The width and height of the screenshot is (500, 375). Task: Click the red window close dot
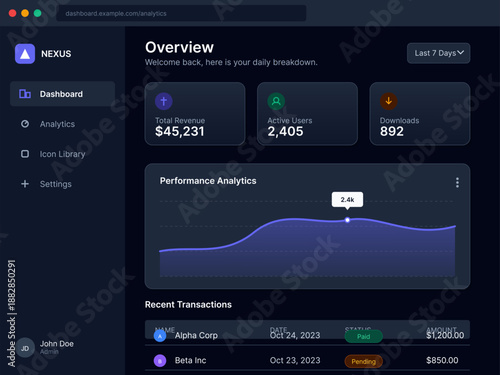(13, 13)
